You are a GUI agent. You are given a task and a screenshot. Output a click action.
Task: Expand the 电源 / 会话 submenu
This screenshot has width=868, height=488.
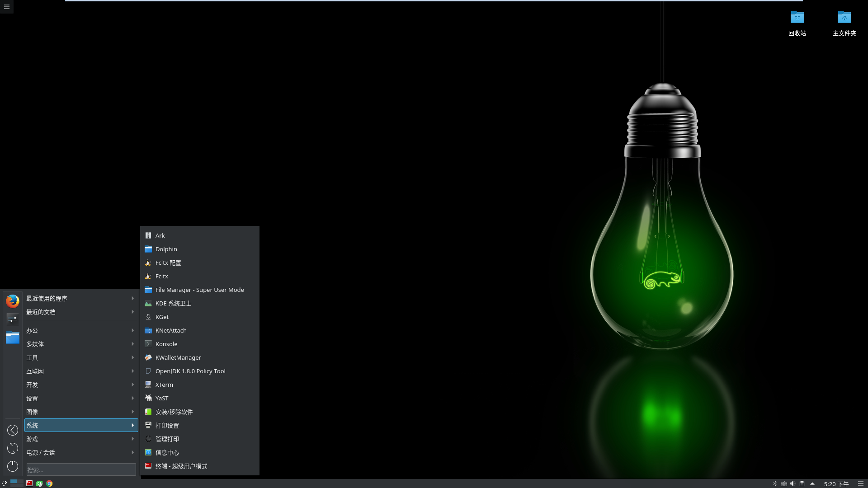click(x=81, y=452)
